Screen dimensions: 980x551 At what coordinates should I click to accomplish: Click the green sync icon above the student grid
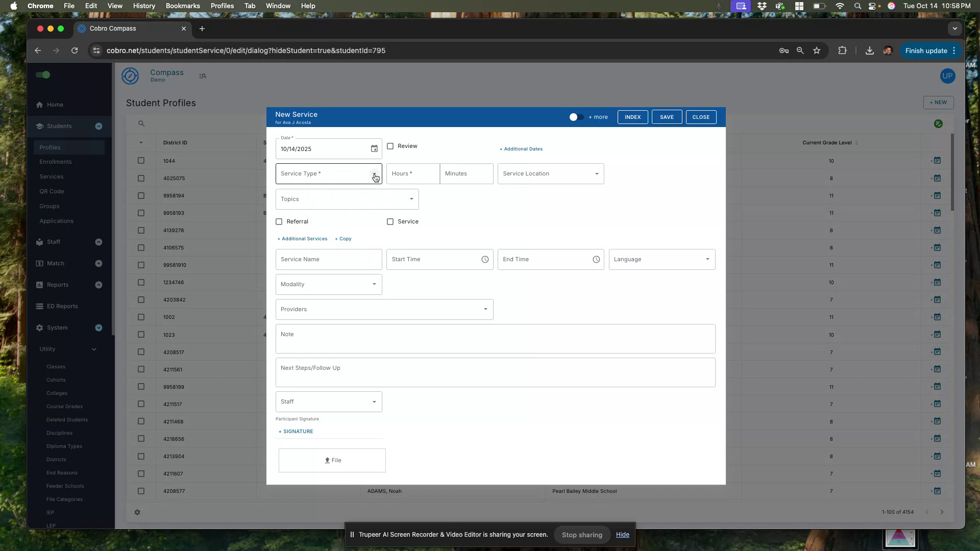(939, 123)
